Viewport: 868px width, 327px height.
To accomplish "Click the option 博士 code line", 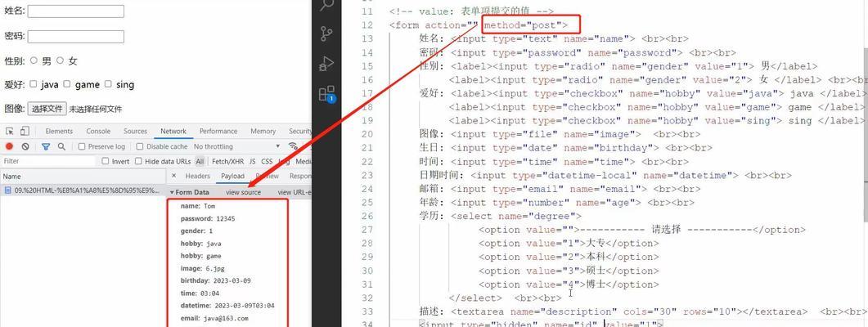I will pos(569,284).
